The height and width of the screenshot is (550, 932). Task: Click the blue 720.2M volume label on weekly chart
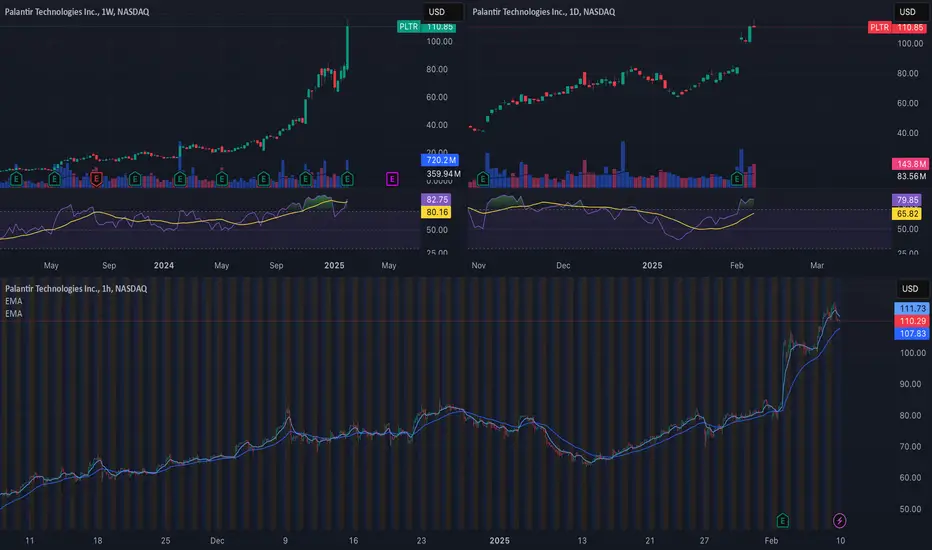pyautogui.click(x=440, y=160)
